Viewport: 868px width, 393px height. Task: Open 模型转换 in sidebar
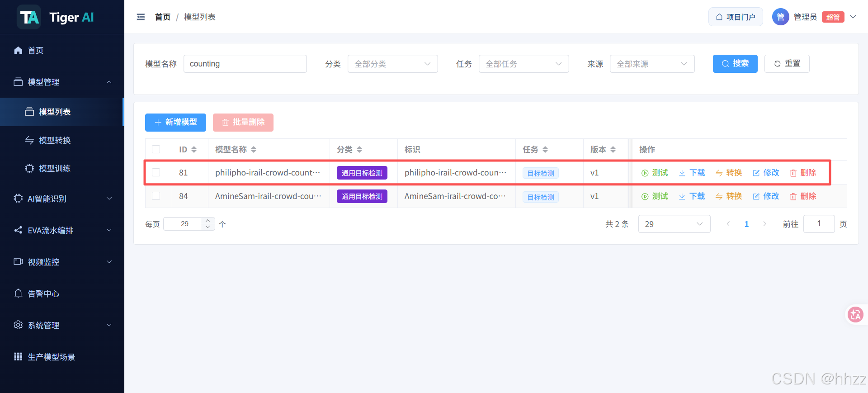pos(62,140)
